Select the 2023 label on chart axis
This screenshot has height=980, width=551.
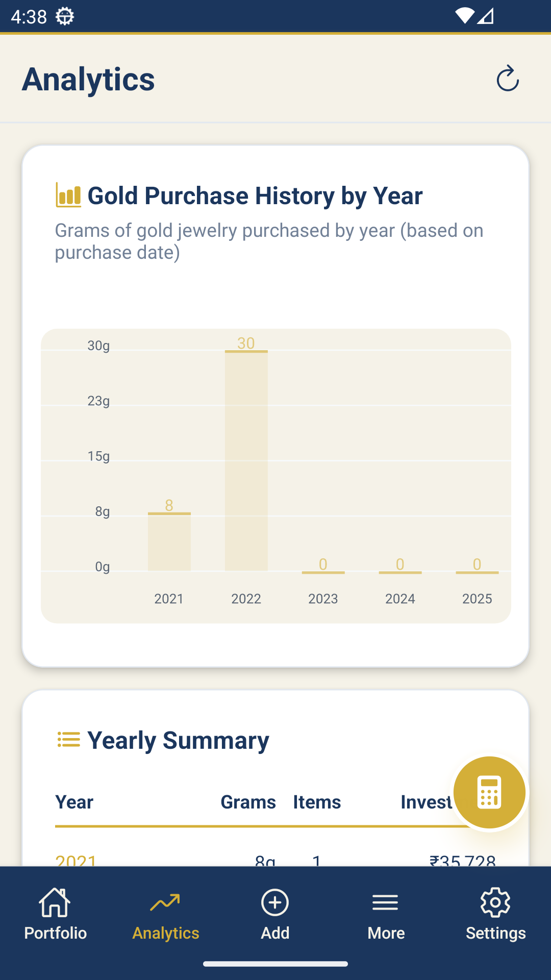point(323,599)
